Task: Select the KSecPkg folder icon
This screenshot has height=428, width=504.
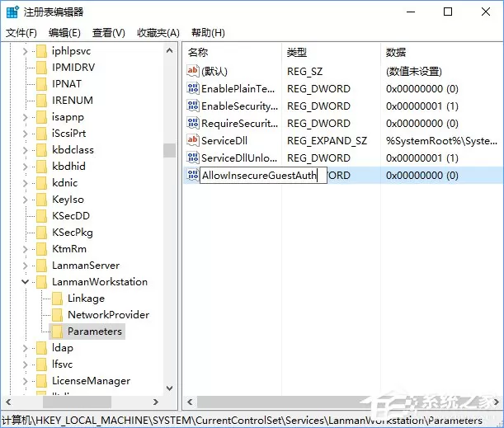Action: tap(41, 233)
